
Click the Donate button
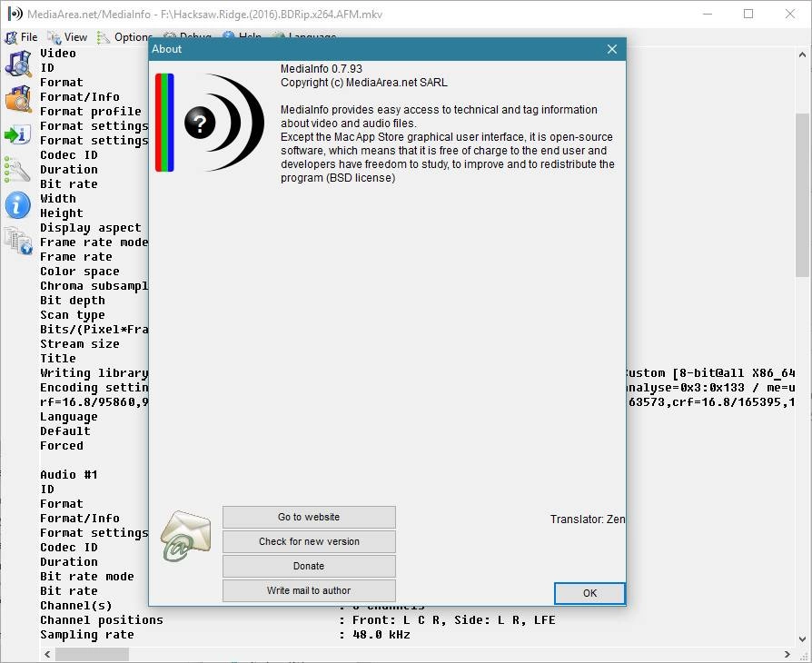tap(309, 566)
